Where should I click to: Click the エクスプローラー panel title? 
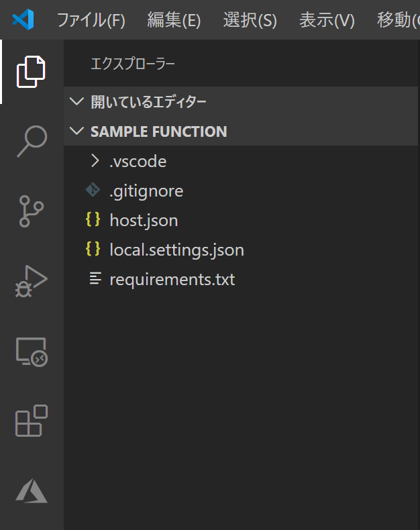133,64
